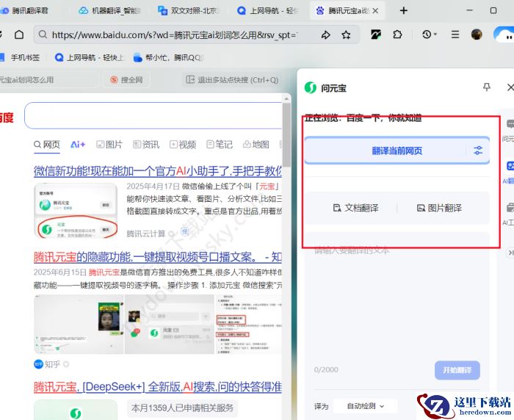Click the cloud assistant icon at toolbar right
The width and height of the screenshot is (514, 420).
click(x=504, y=35)
